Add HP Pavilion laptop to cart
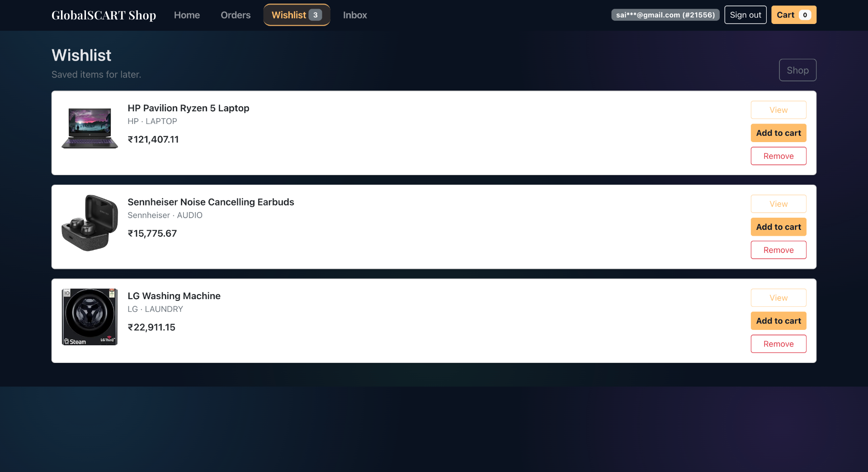This screenshot has height=472, width=868. [x=778, y=133]
